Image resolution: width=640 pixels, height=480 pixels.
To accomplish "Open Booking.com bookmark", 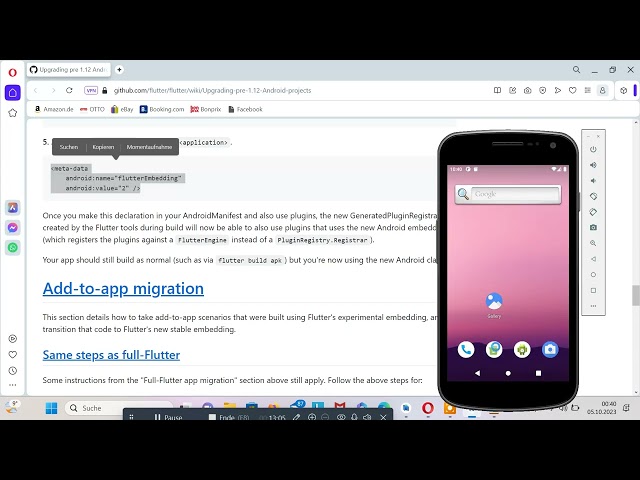I will [x=162, y=109].
